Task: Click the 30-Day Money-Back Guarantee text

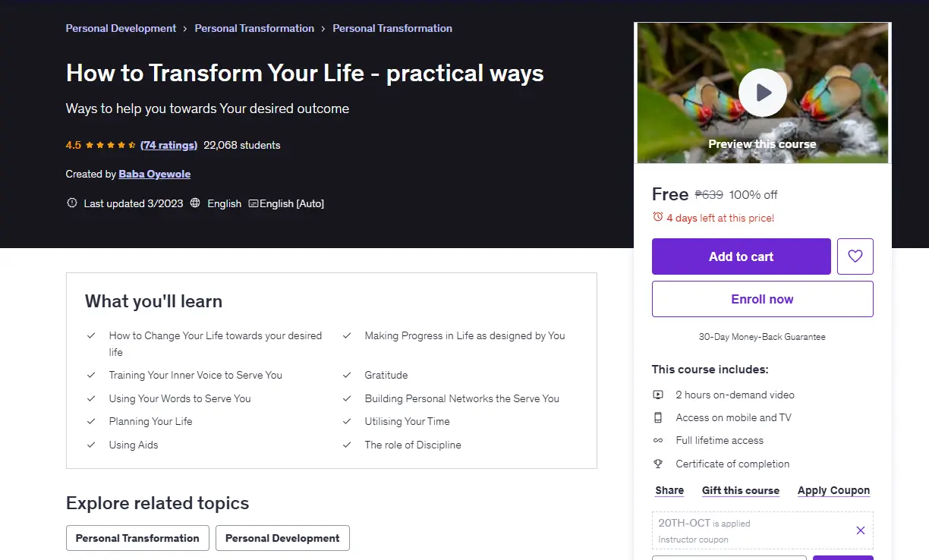Action: [x=762, y=337]
